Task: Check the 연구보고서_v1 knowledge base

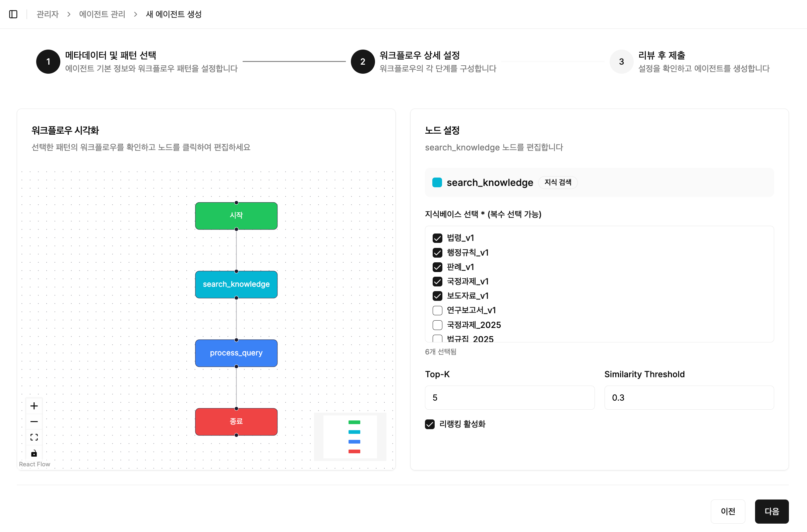Action: click(x=437, y=310)
